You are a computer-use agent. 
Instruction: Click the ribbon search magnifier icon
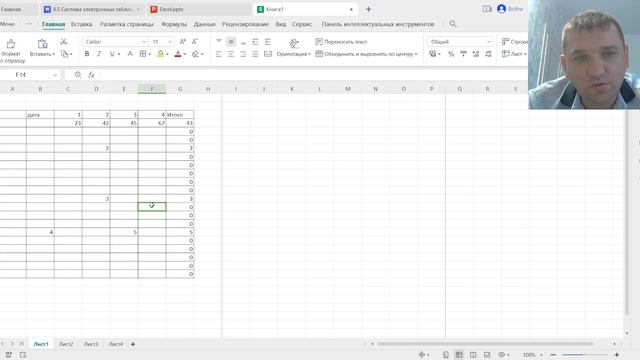click(453, 24)
